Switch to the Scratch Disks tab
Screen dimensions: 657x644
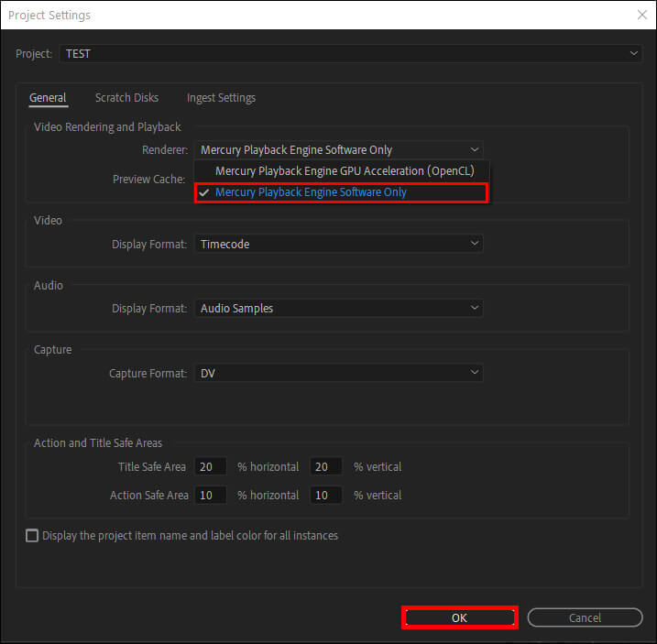[x=126, y=98]
